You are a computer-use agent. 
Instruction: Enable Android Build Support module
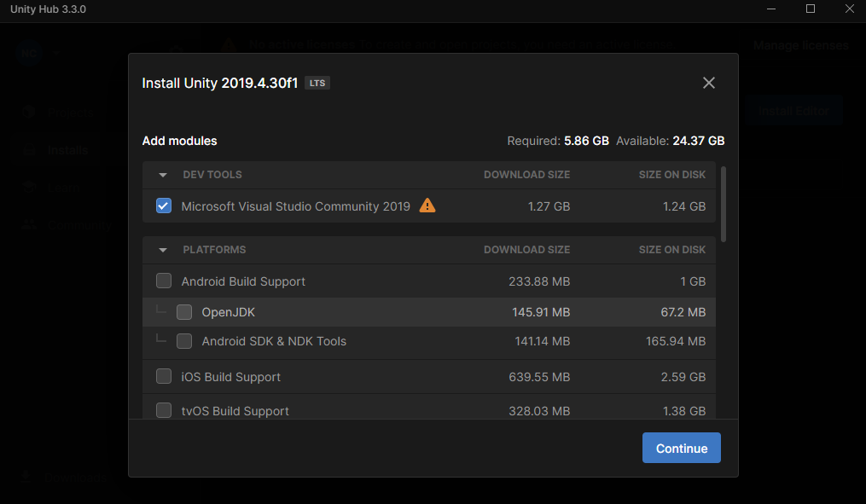pos(163,281)
